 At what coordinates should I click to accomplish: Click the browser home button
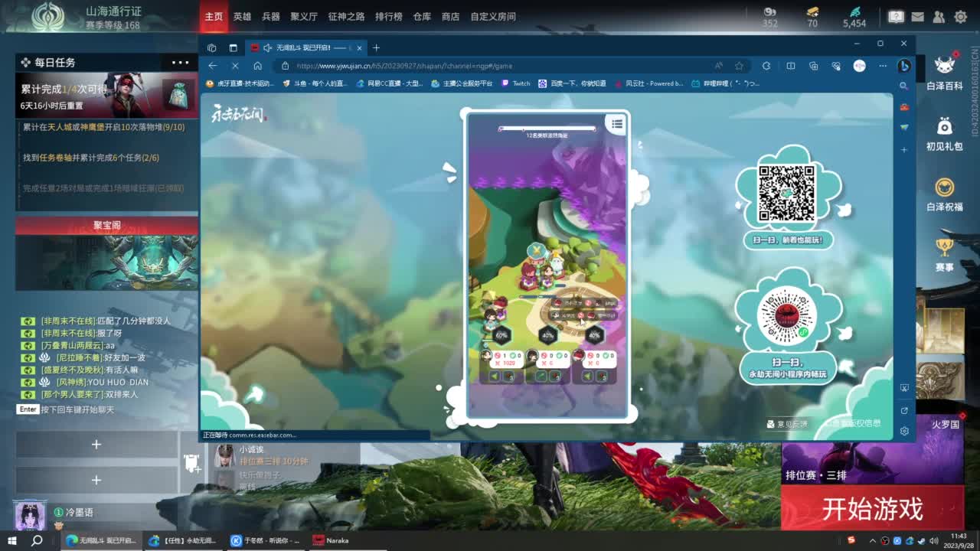(258, 66)
